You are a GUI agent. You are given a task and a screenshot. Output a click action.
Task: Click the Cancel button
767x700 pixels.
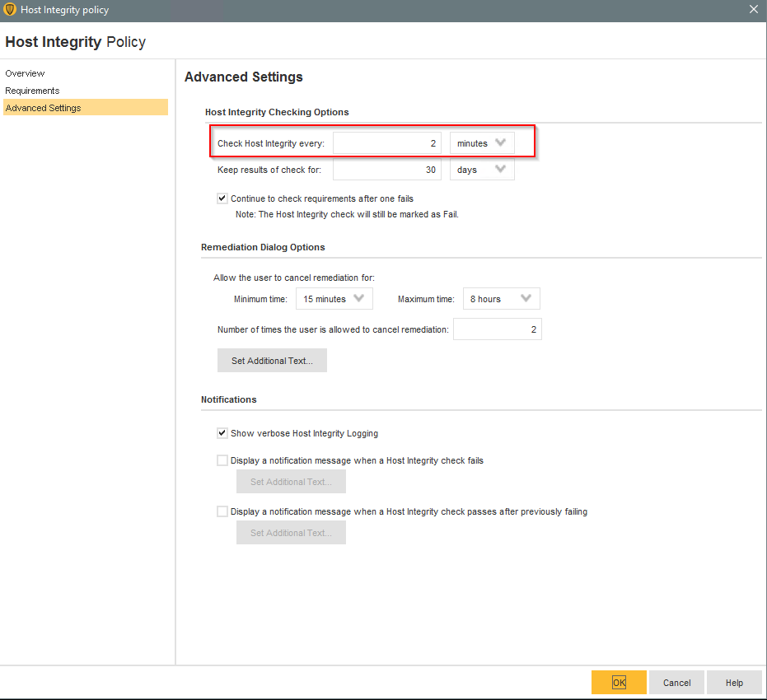point(676,683)
